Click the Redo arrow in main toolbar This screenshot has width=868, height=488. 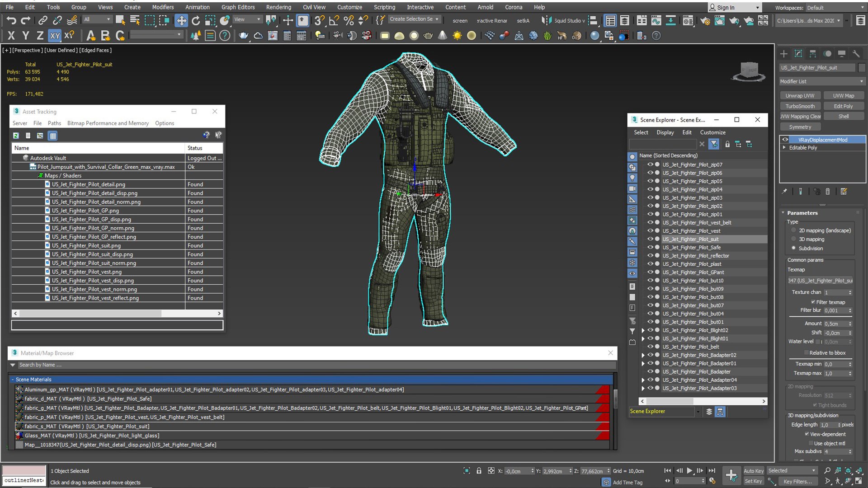26,20
